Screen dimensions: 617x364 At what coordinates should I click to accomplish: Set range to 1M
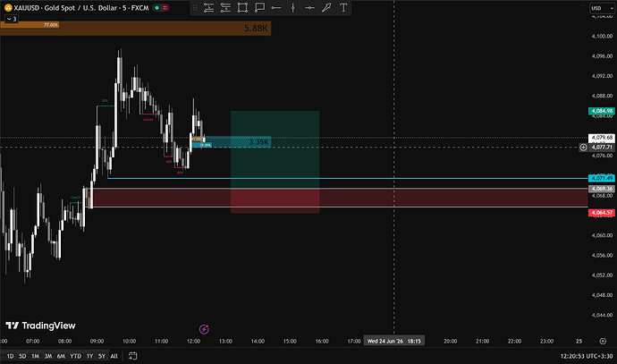point(35,356)
